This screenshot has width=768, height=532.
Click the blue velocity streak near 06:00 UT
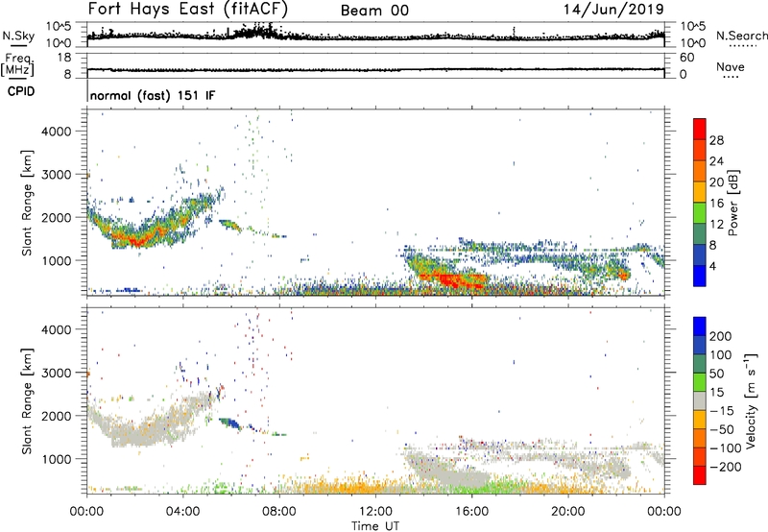click(229, 423)
